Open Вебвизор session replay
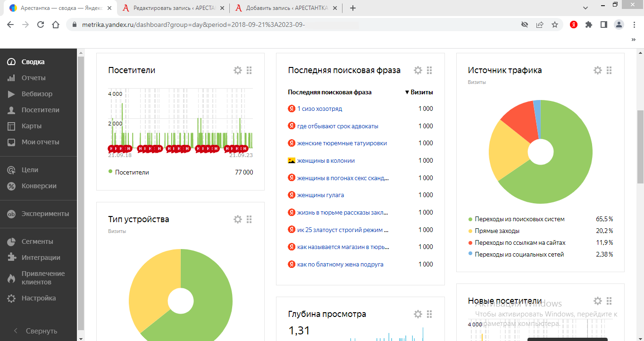The image size is (644, 341). tap(37, 94)
